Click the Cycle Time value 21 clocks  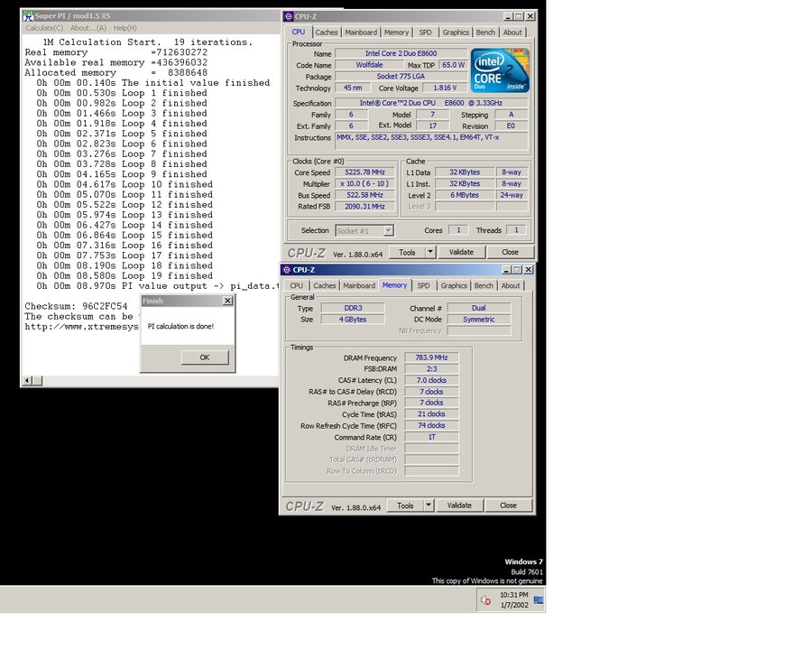click(x=431, y=414)
